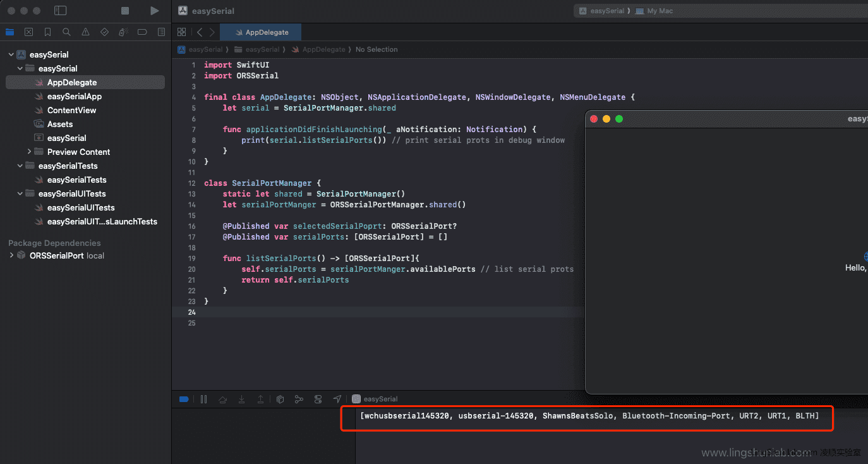Open AppDelegate file in navigator

coord(85,82)
